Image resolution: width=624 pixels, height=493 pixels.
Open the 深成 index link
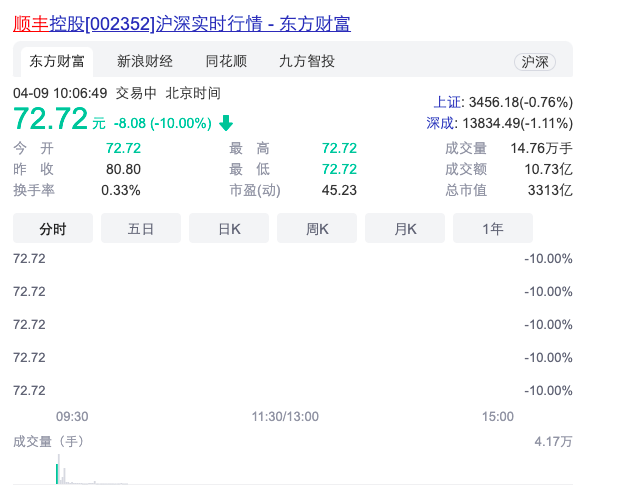pos(440,123)
